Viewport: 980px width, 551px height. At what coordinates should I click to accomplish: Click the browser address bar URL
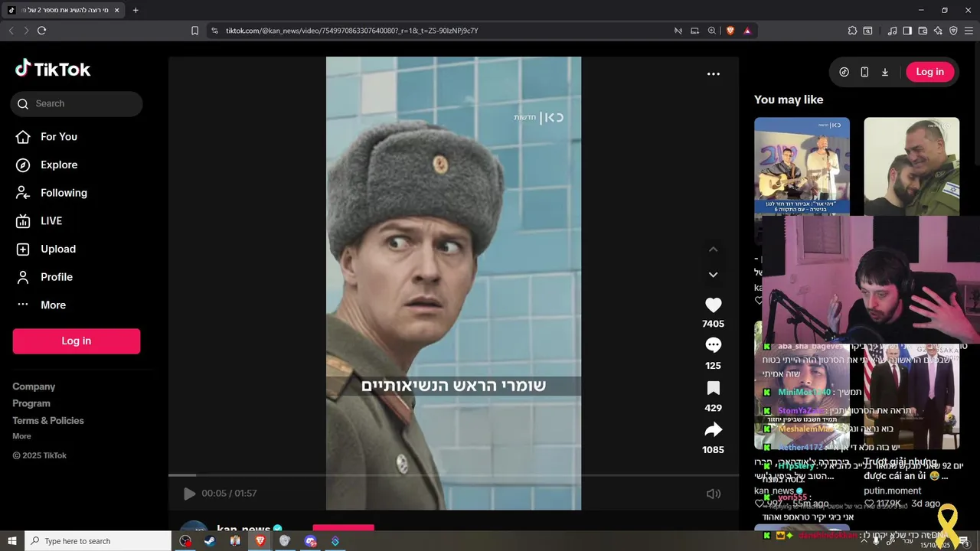(351, 31)
